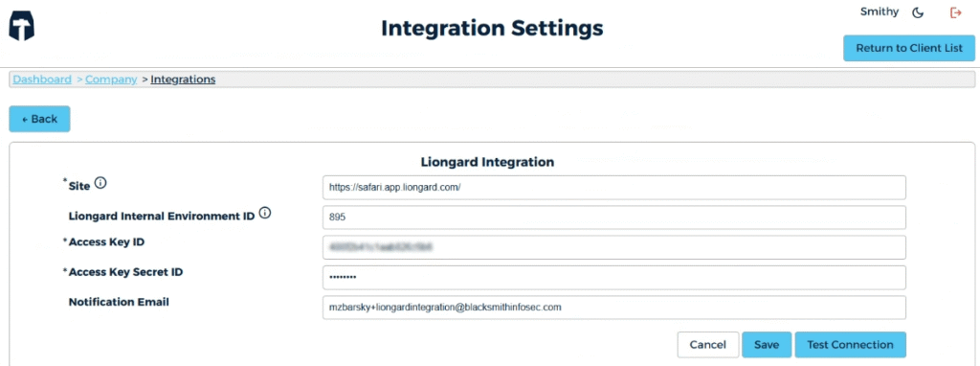Save the Liongard integration settings

click(x=767, y=345)
